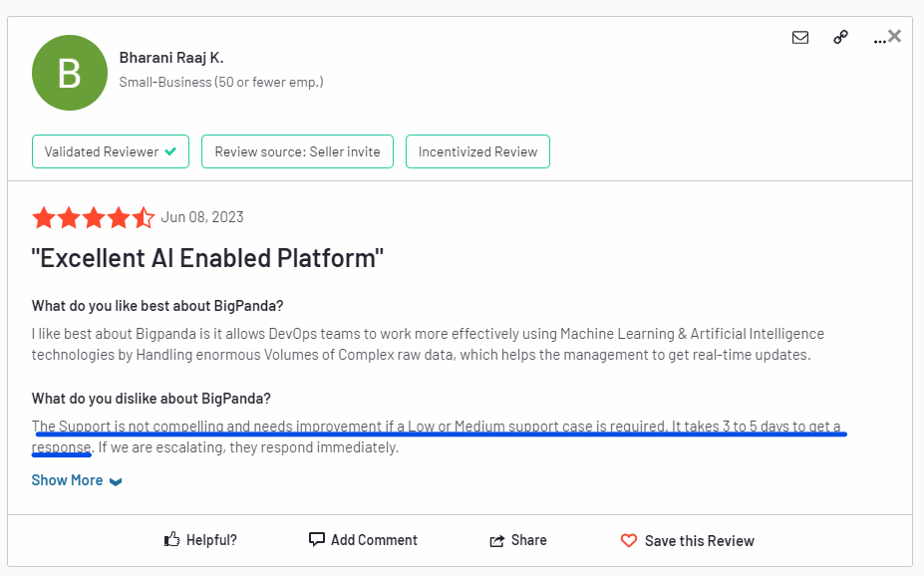Click the Helpful? label

(x=212, y=540)
